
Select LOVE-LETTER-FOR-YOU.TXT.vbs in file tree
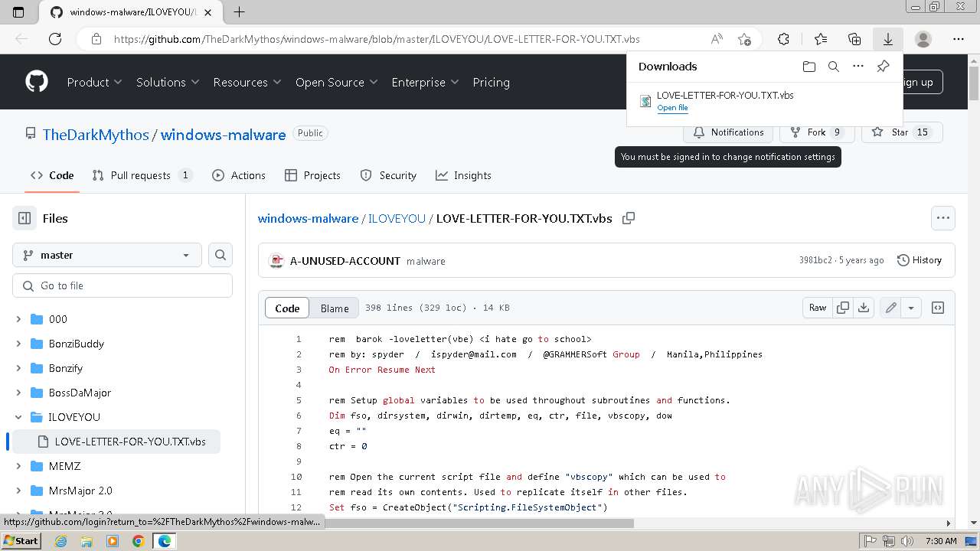115,442
